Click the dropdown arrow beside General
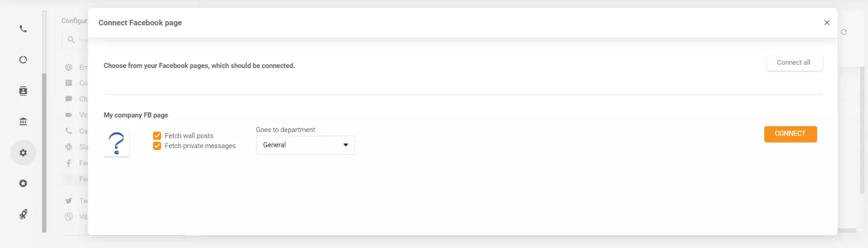The width and height of the screenshot is (868, 248). 346,145
